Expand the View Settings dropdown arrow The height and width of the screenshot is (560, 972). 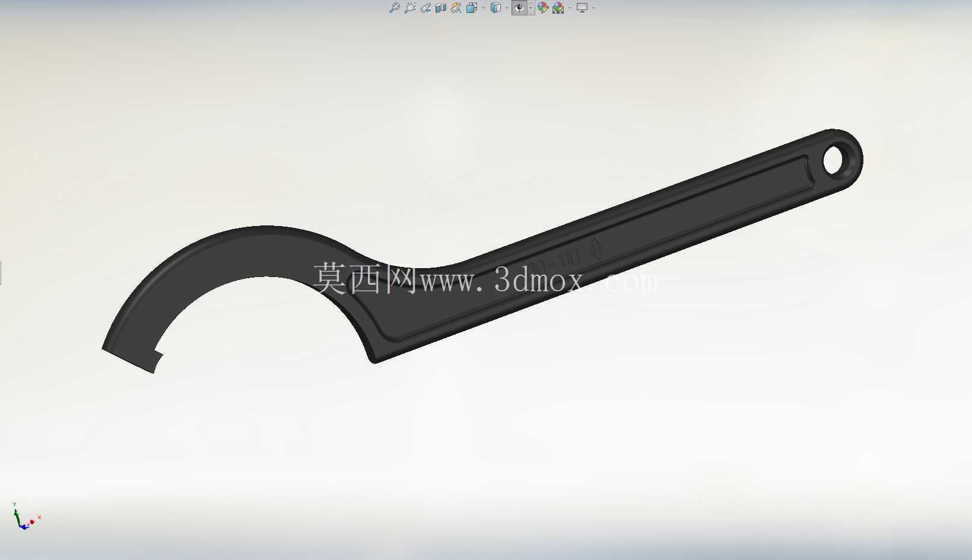pos(593,8)
